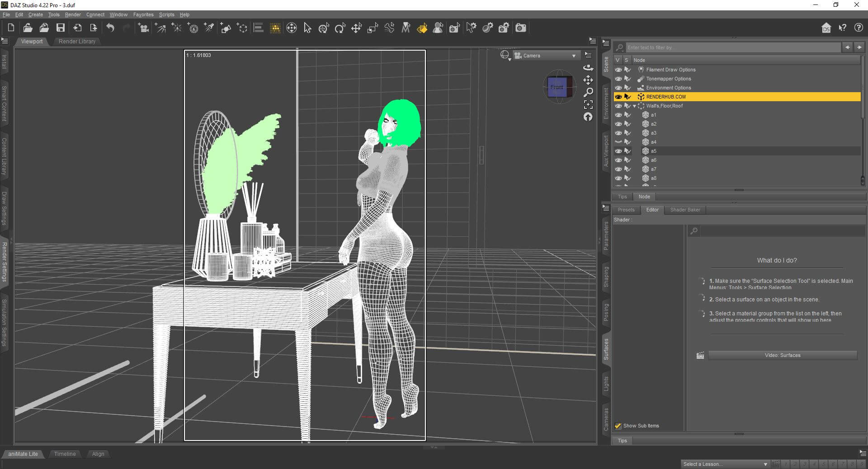Open the Daz home store icon

[x=826, y=28]
